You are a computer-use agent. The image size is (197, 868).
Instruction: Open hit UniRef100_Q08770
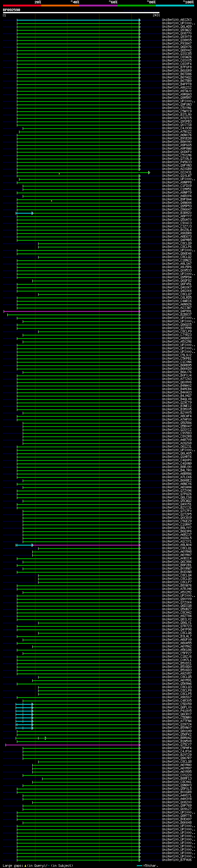(x=177, y=33)
